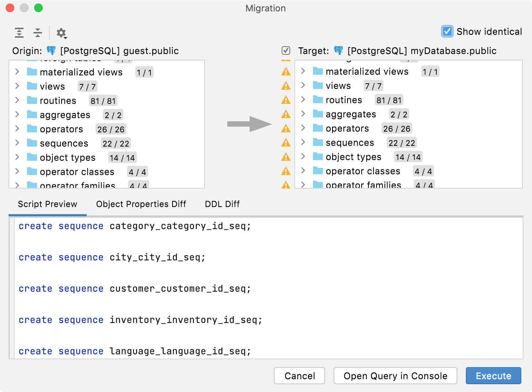The height and width of the screenshot is (392, 532).
Task: Click warning icon beside target aggregates row
Action: [x=286, y=115]
